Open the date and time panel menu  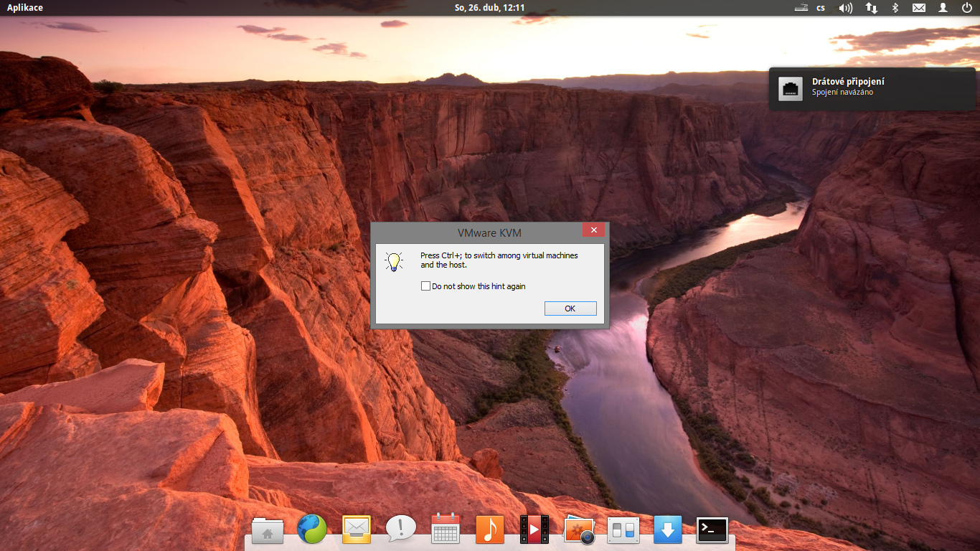pos(490,8)
